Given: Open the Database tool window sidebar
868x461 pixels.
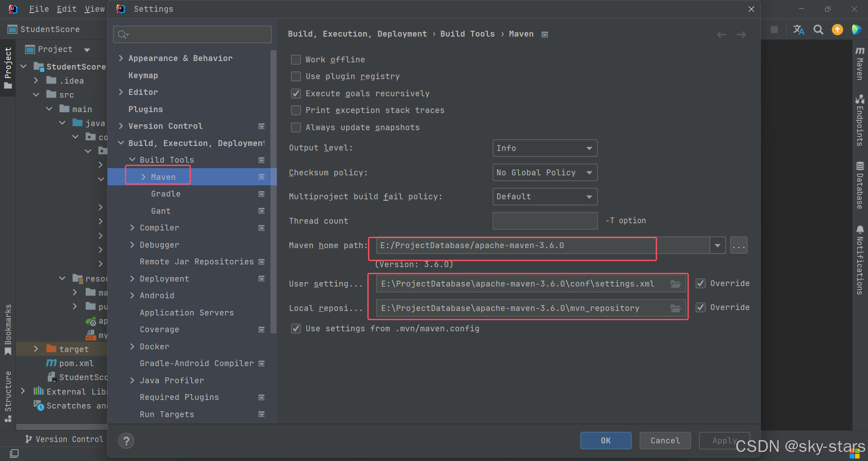Looking at the screenshot, I should coord(860,185).
